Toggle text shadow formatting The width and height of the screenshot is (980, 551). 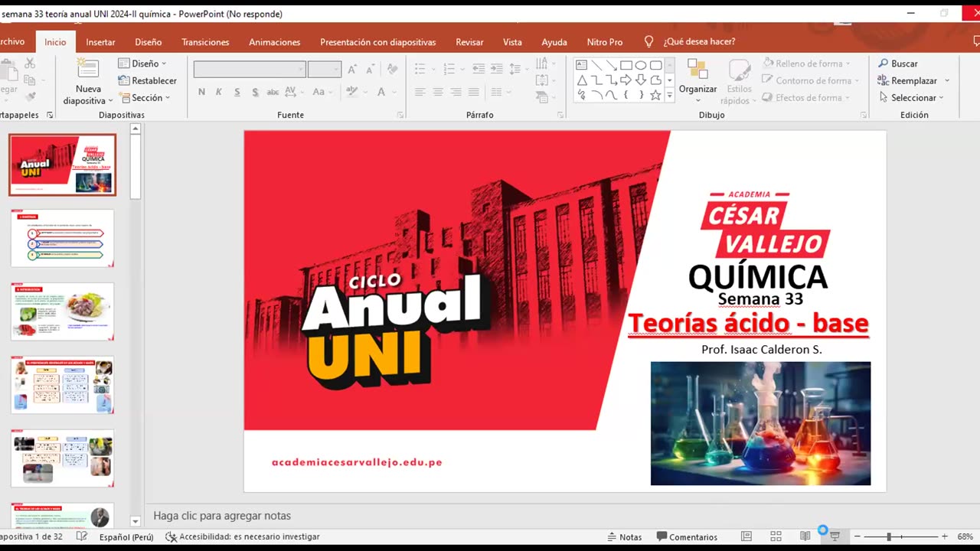254,92
